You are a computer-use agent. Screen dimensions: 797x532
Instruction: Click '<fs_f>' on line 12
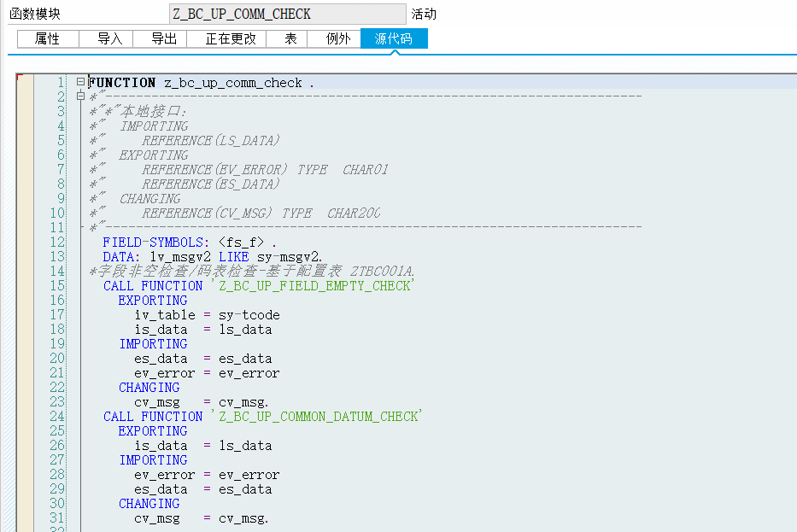242,243
